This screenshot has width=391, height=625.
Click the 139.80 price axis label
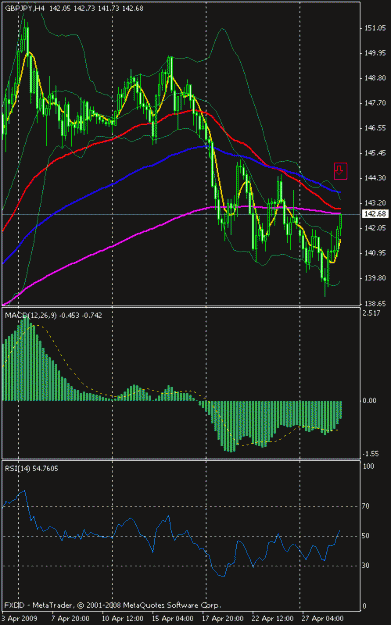[375, 278]
